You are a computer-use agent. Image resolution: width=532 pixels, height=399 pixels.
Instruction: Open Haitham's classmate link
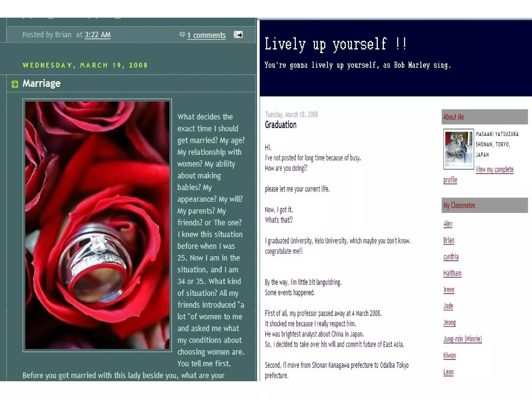[x=452, y=273]
